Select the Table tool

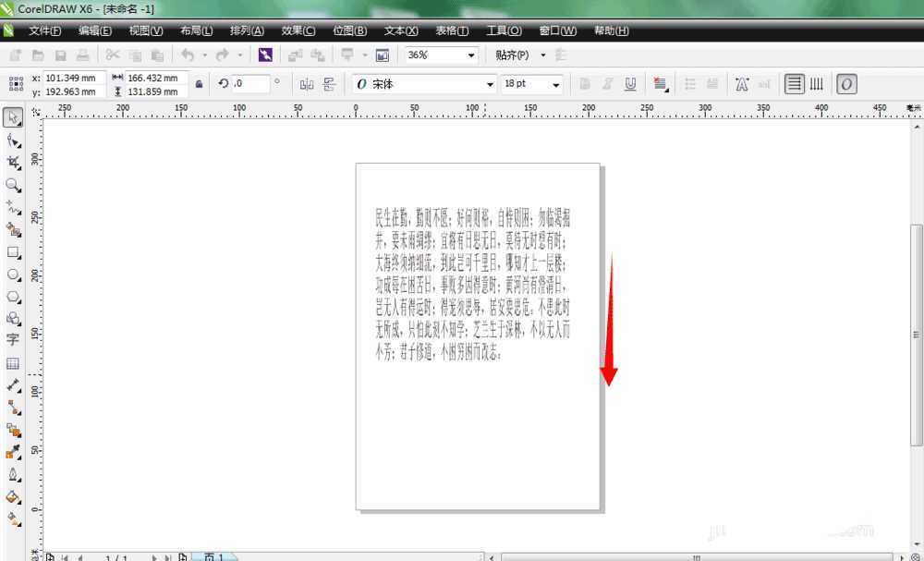pyautogui.click(x=13, y=363)
